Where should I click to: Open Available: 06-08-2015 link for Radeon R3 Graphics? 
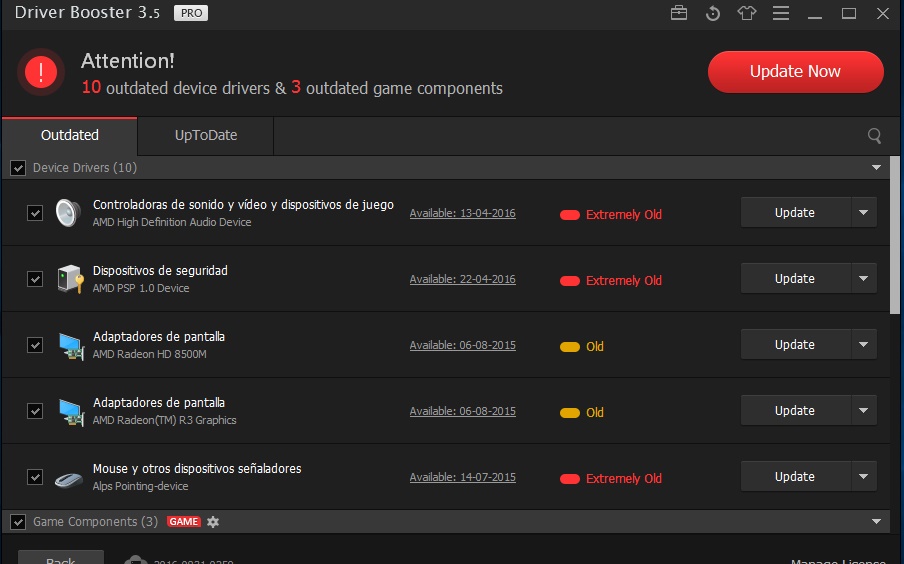click(462, 411)
